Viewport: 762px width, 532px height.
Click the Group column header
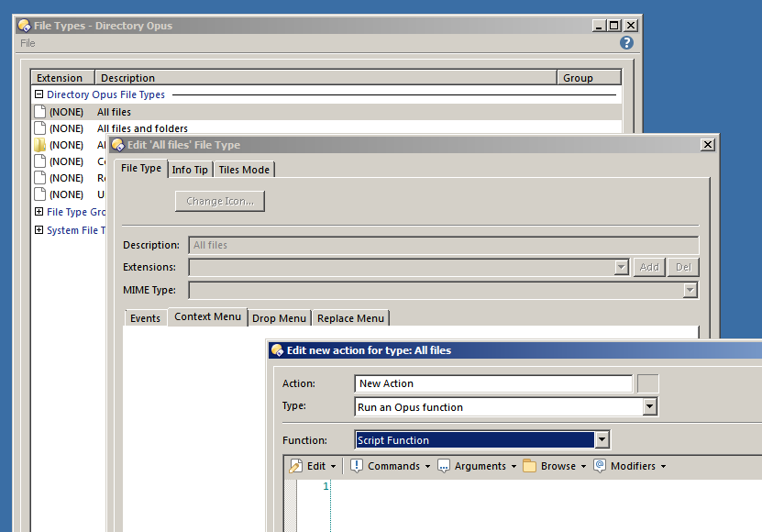[589, 78]
